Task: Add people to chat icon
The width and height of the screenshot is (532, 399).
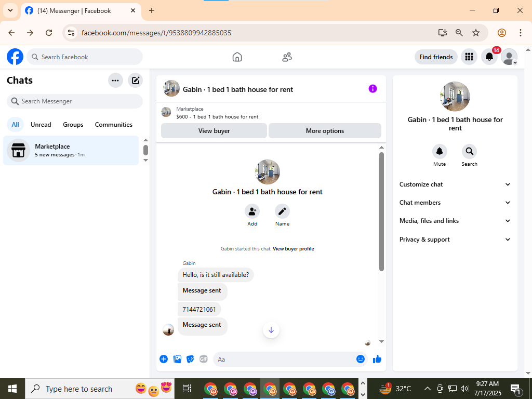Action: (x=252, y=211)
